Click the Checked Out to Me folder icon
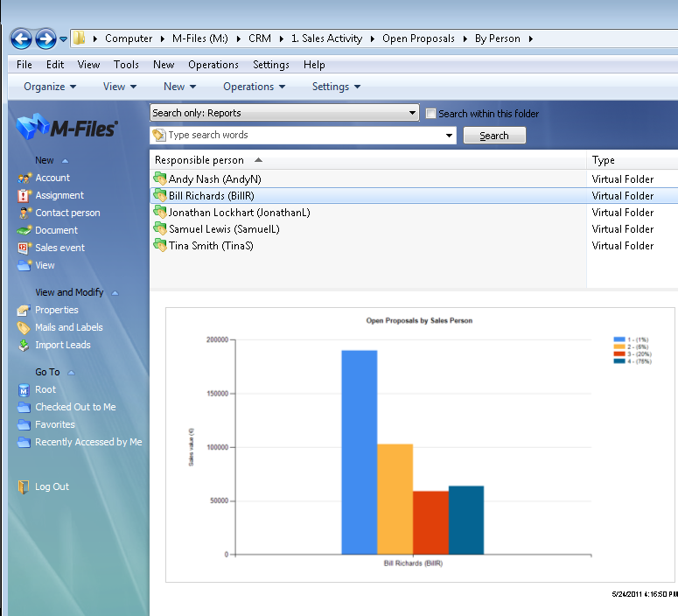The width and height of the screenshot is (678, 616). (24, 407)
